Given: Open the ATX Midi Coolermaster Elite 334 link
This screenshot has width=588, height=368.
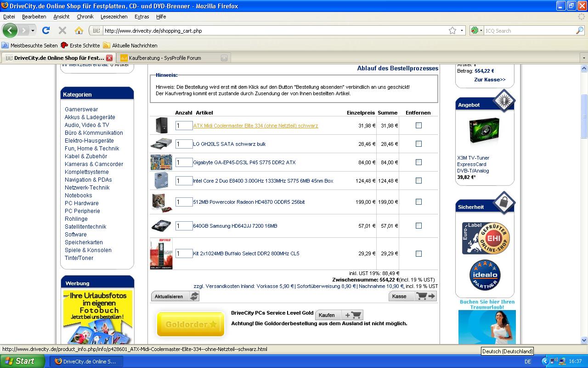Looking at the screenshot, I should 255,126.
